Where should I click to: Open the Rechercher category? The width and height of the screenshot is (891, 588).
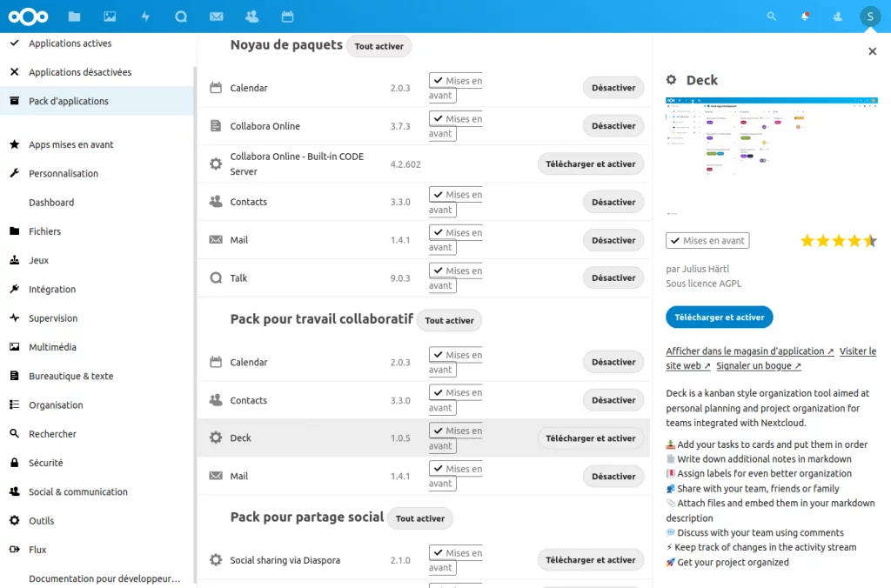coord(97,434)
